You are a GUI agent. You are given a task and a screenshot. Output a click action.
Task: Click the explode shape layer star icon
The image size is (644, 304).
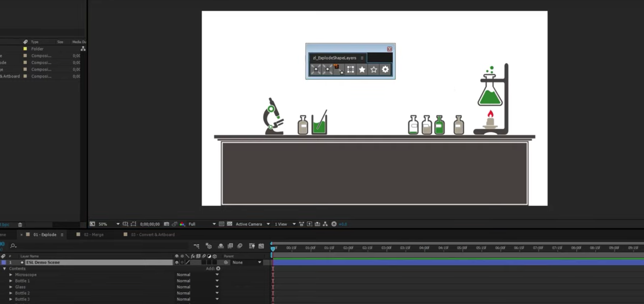(316, 69)
